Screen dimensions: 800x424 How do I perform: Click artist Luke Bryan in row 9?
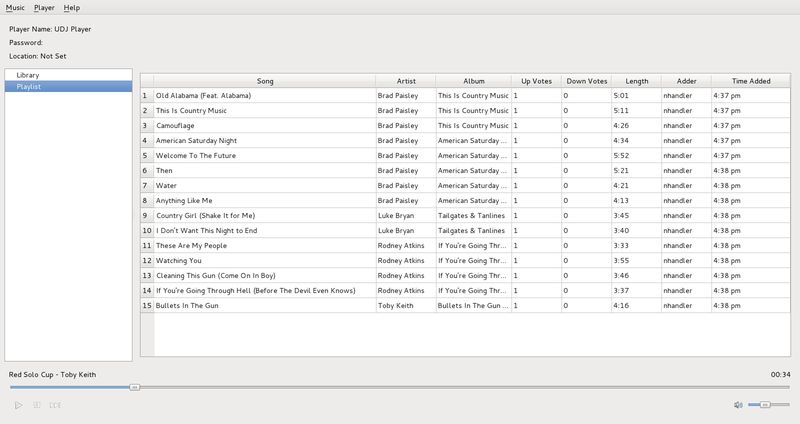(396, 215)
